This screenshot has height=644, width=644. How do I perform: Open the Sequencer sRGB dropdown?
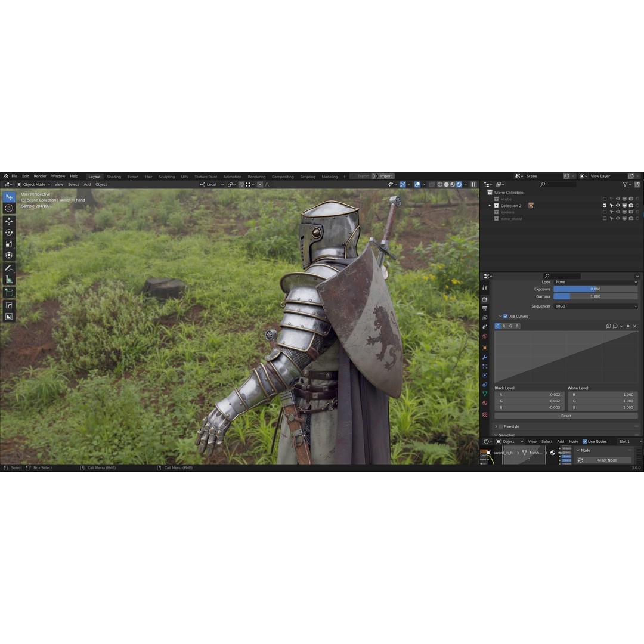click(x=596, y=306)
